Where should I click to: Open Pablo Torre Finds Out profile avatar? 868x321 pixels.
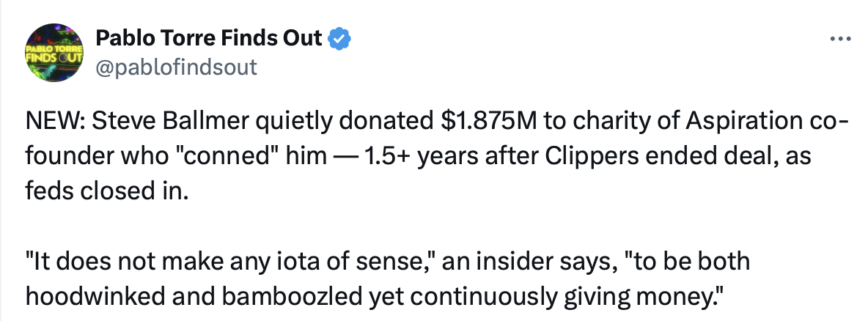pos(55,53)
